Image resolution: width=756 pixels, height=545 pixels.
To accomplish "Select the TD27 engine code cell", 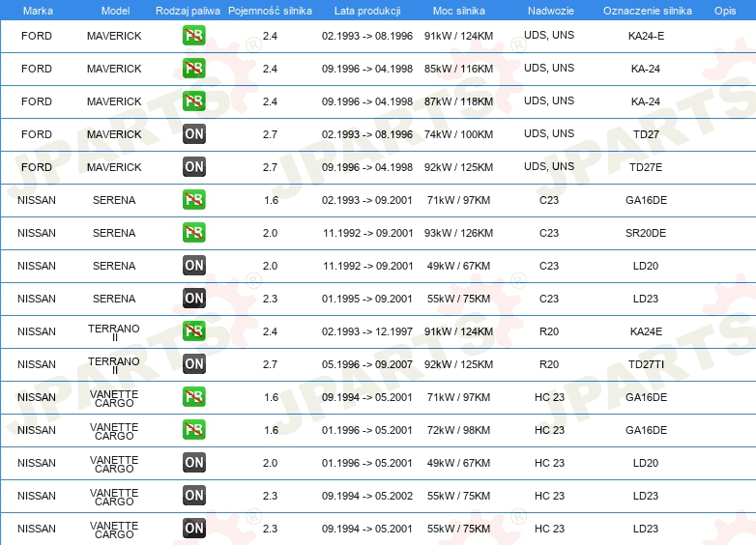I will 646,134.
